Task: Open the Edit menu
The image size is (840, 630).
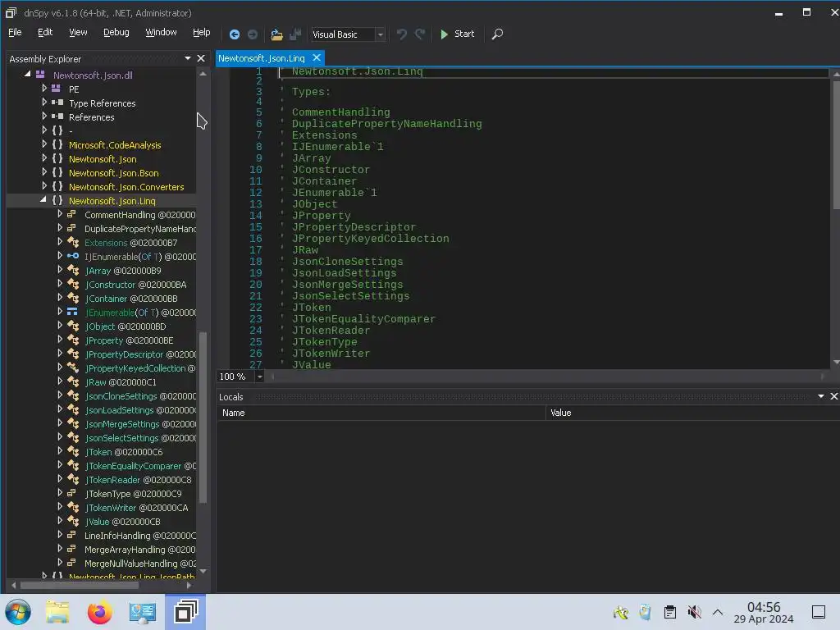Action: [x=45, y=33]
